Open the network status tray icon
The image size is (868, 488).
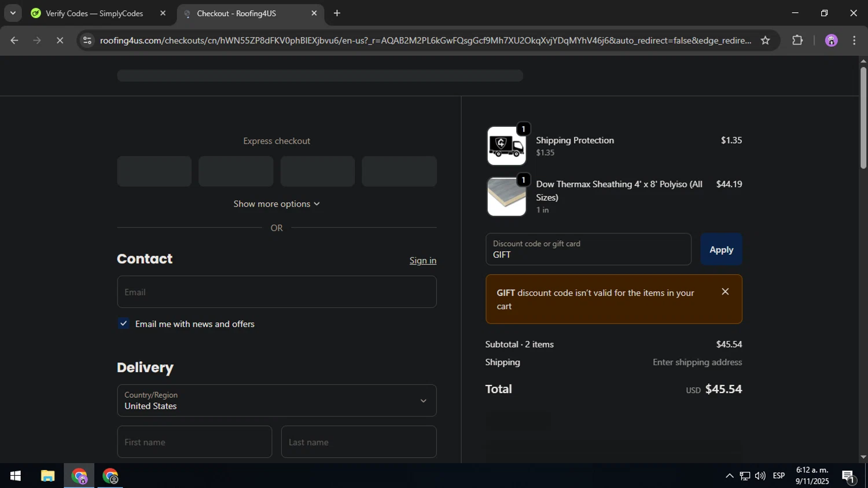pos(745,476)
